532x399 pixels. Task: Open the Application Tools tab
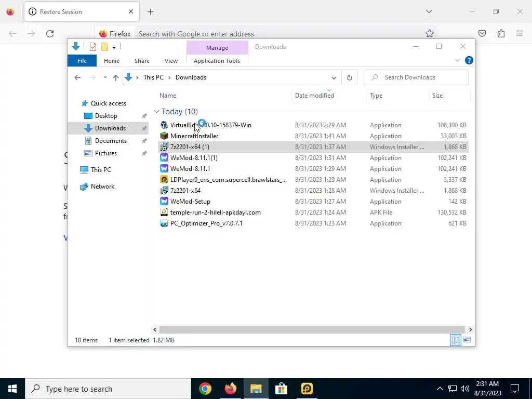pos(217,61)
